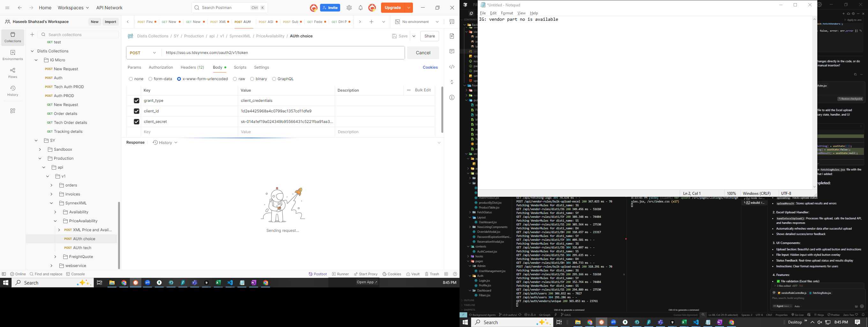Switch to the Headers (12) tab
The image size is (868, 327).
[192, 67]
